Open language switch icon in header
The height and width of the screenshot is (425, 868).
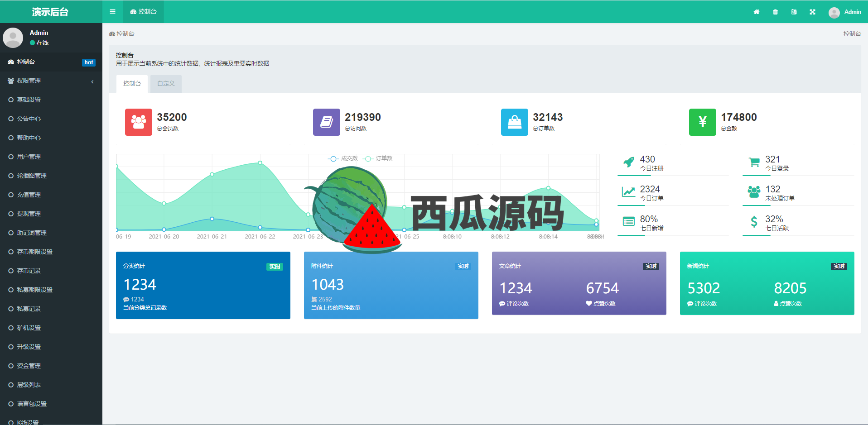coord(794,12)
